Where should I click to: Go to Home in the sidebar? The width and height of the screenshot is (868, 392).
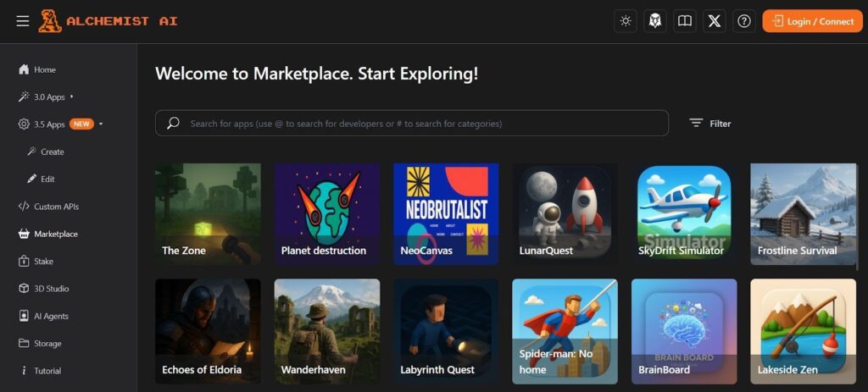44,69
